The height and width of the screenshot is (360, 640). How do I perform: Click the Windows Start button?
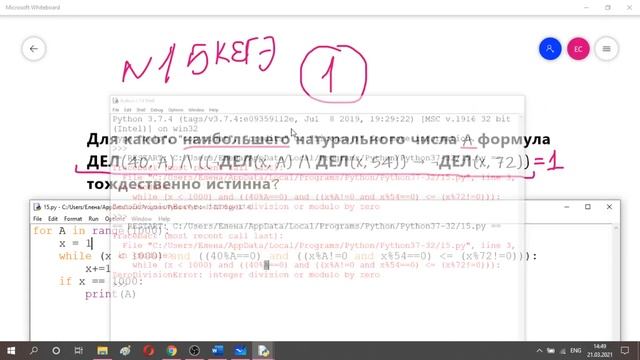[11, 351]
